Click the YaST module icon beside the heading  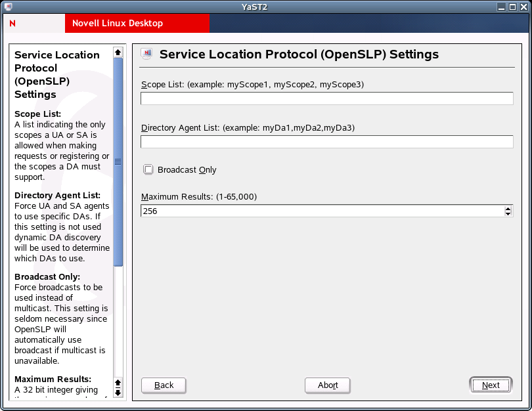pyautogui.click(x=147, y=54)
